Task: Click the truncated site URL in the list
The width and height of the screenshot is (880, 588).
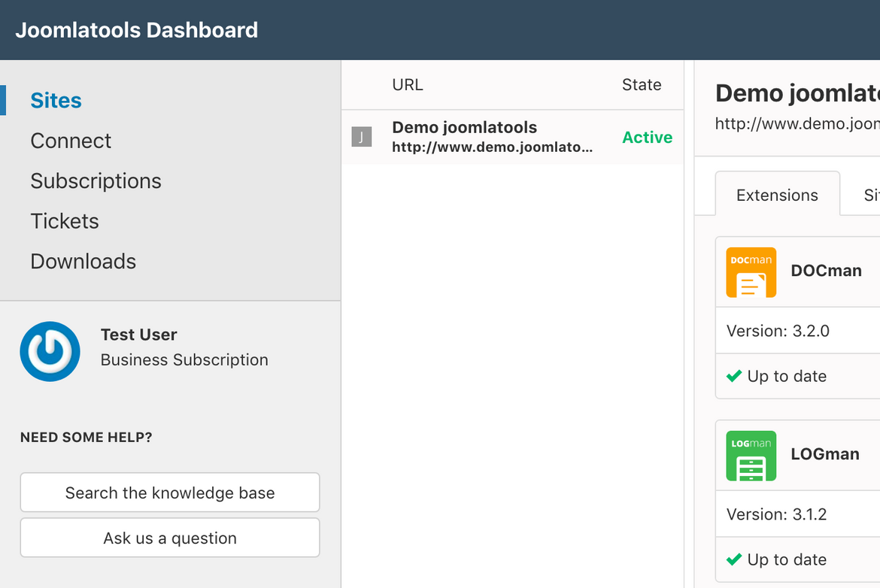Action: point(492,147)
